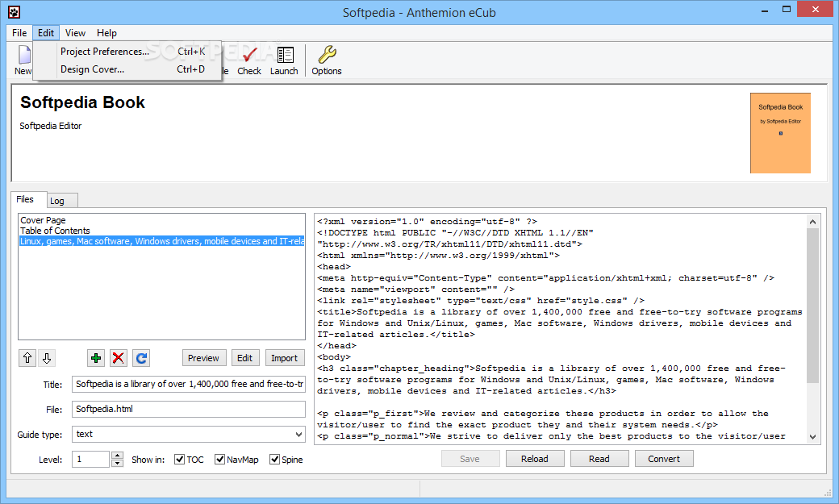
Task: Click the Edit button below file list
Action: coord(245,358)
